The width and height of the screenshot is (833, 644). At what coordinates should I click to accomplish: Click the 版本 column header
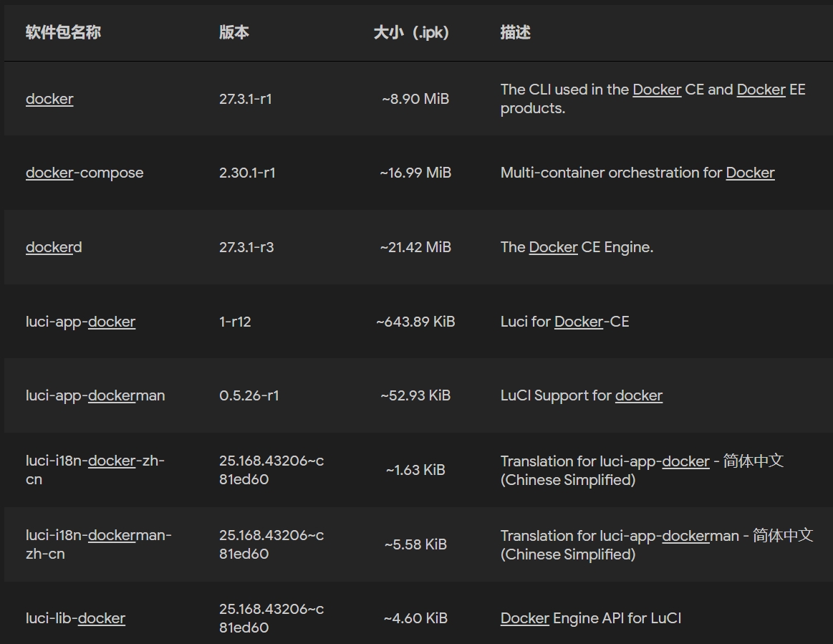pos(233,32)
